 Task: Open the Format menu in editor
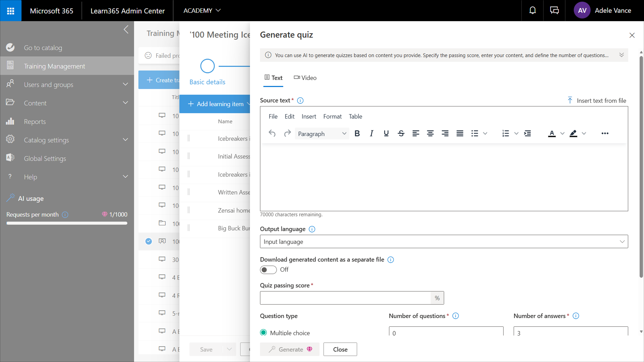click(332, 117)
